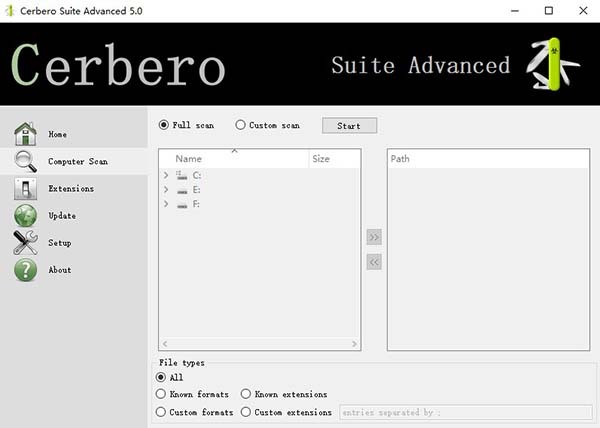The width and height of the screenshot is (600, 428).
Task: Click the C: drive icon
Action: pos(182,176)
